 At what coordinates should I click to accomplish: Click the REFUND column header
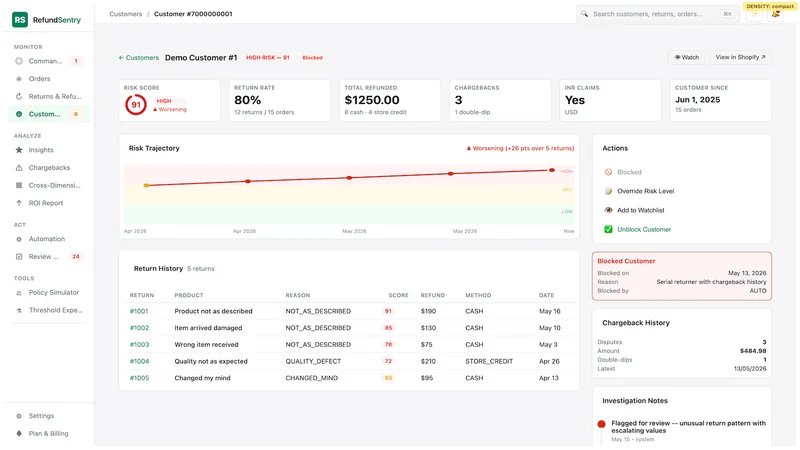pos(433,296)
